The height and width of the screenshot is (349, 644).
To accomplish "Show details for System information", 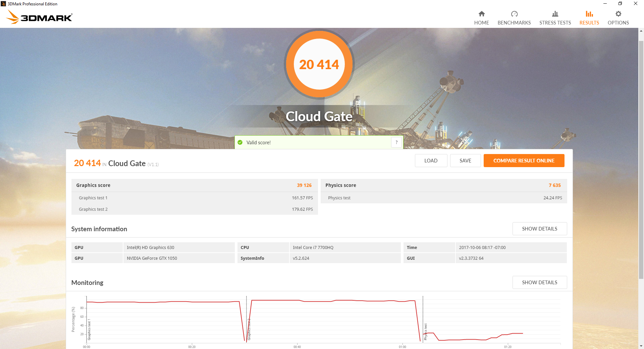I will pyautogui.click(x=539, y=229).
